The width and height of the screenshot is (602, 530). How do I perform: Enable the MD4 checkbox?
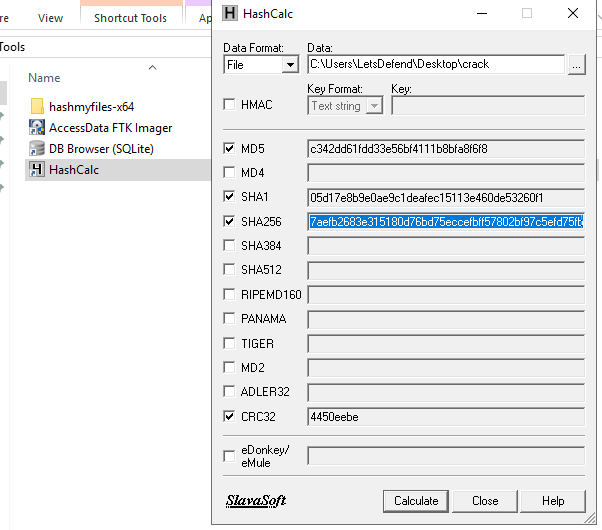(x=229, y=172)
